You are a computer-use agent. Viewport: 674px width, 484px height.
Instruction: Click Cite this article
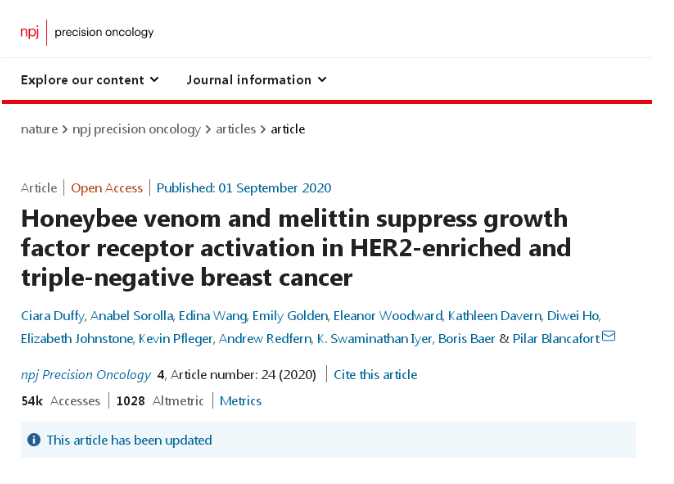[375, 374]
